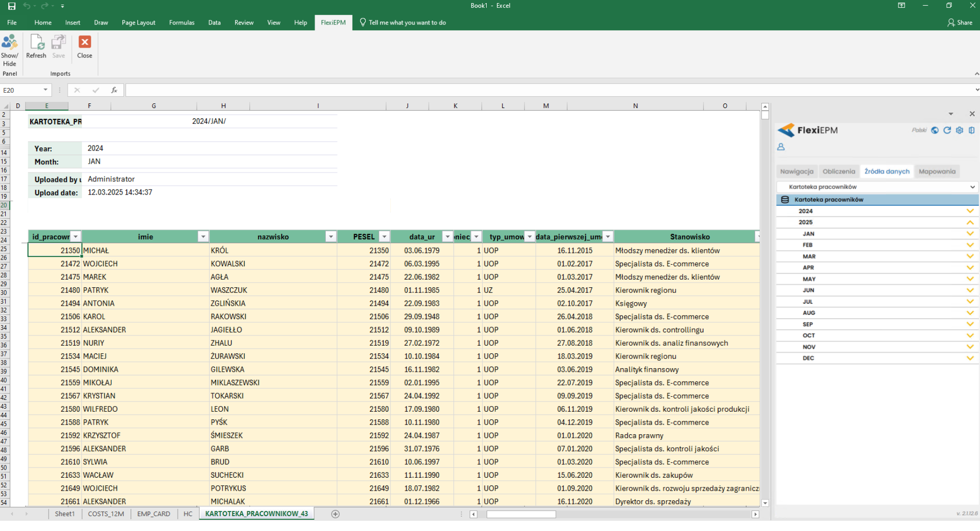The height and width of the screenshot is (531, 980).
Task: Click the Name Box showing E20
Action: pyautogui.click(x=22, y=90)
